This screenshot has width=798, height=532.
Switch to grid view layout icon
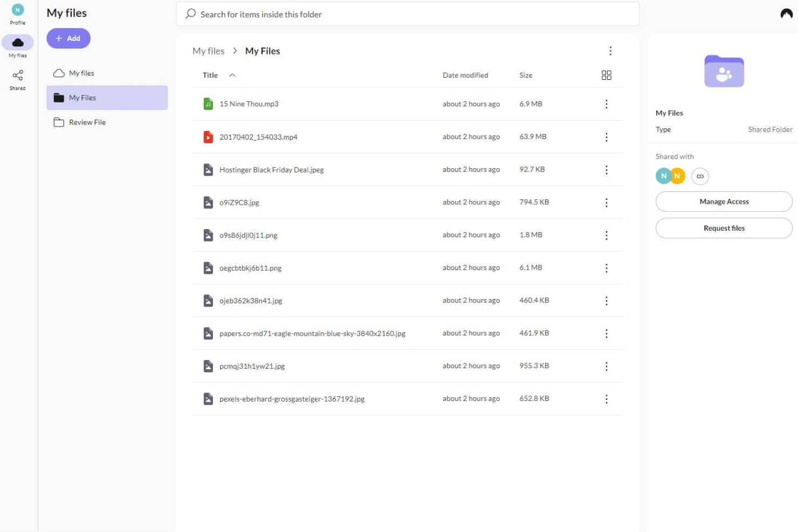pos(606,75)
